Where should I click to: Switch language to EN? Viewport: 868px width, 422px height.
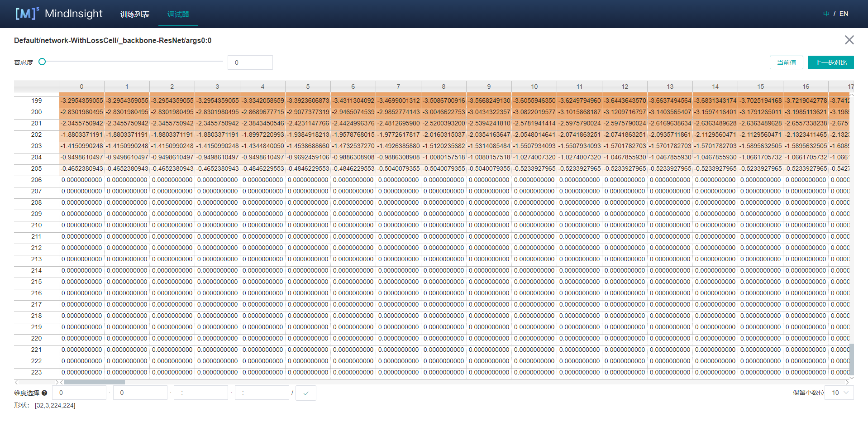click(x=844, y=14)
